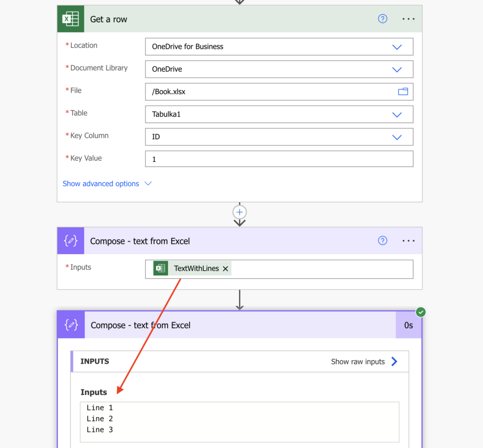Screen dimensions: 483x448
Task: Click the Show raw inputs arrow
Action: (x=394, y=362)
